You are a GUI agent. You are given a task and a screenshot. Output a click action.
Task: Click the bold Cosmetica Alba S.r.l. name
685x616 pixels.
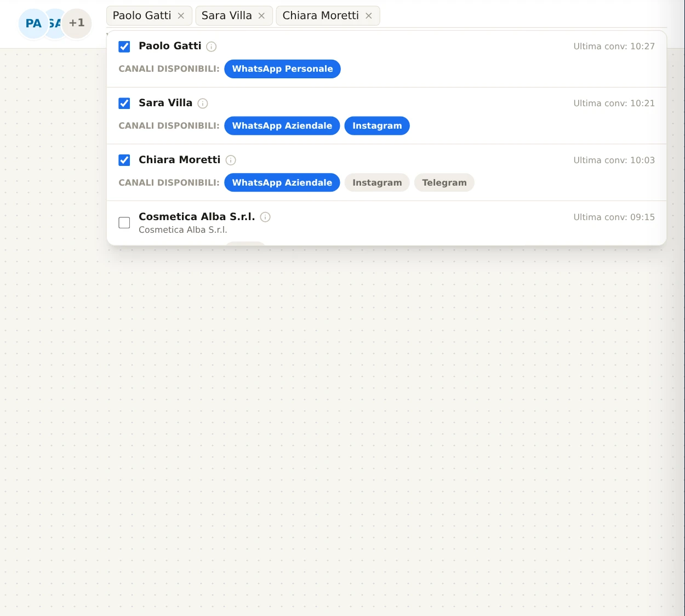[197, 217]
